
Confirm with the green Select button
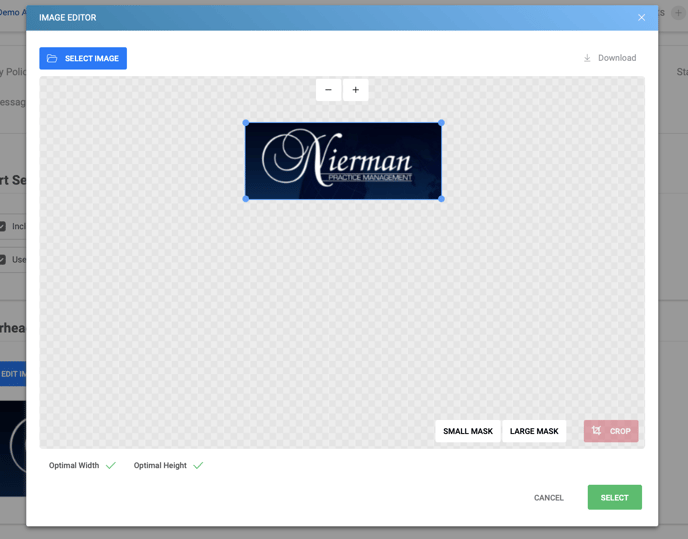[615, 497]
